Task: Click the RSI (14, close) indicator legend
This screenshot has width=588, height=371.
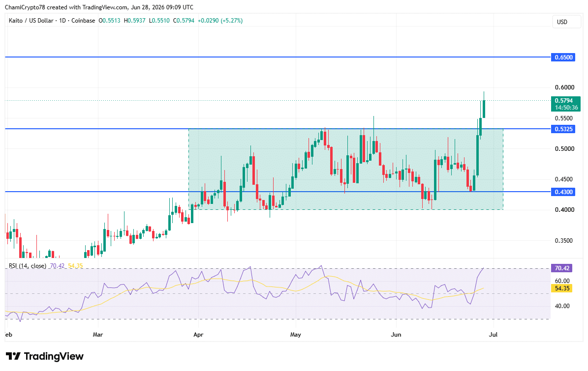Action: click(28, 266)
